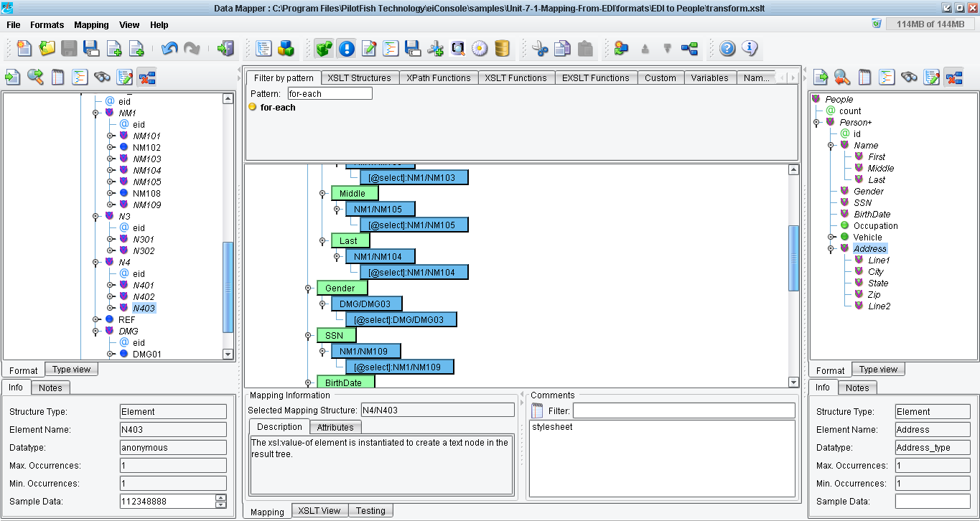Click the Open folder icon in main toolbar

point(47,48)
